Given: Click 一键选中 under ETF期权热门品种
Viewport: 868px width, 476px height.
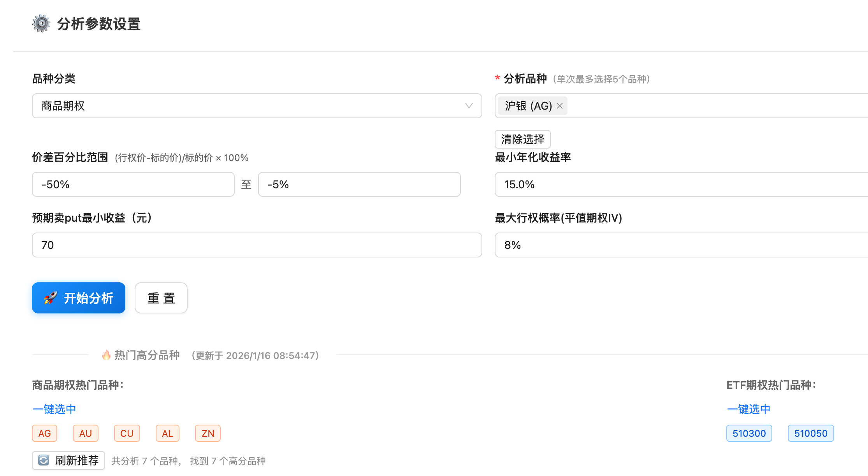Looking at the screenshot, I should (749, 409).
